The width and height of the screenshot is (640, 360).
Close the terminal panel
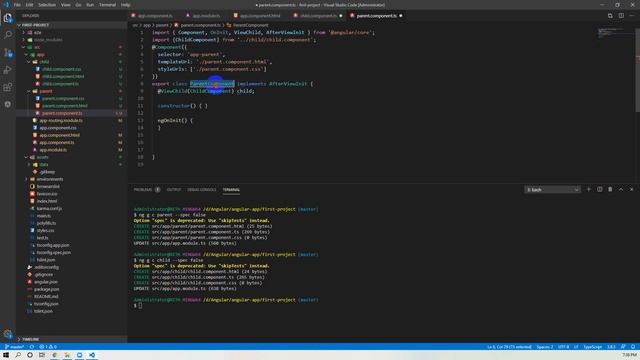[631, 189]
